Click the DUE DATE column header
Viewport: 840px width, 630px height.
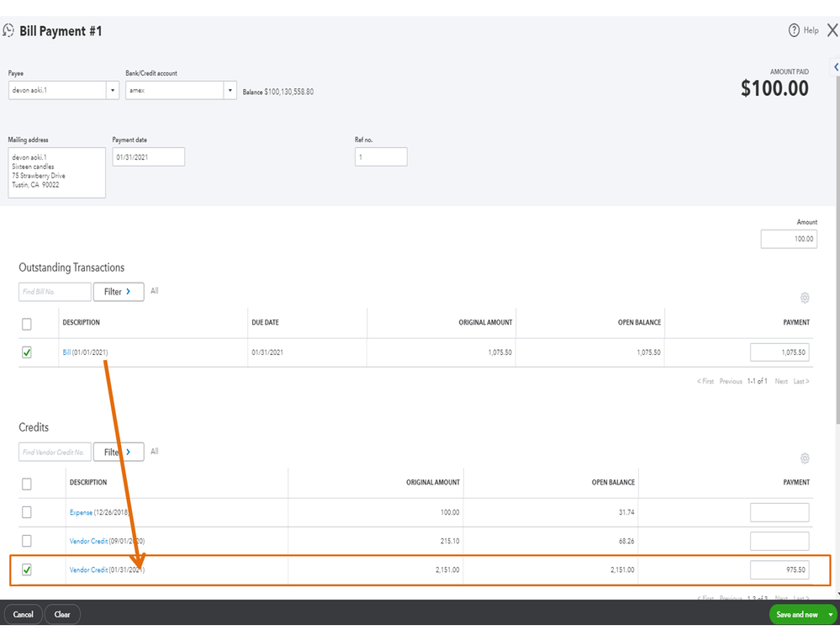[265, 322]
